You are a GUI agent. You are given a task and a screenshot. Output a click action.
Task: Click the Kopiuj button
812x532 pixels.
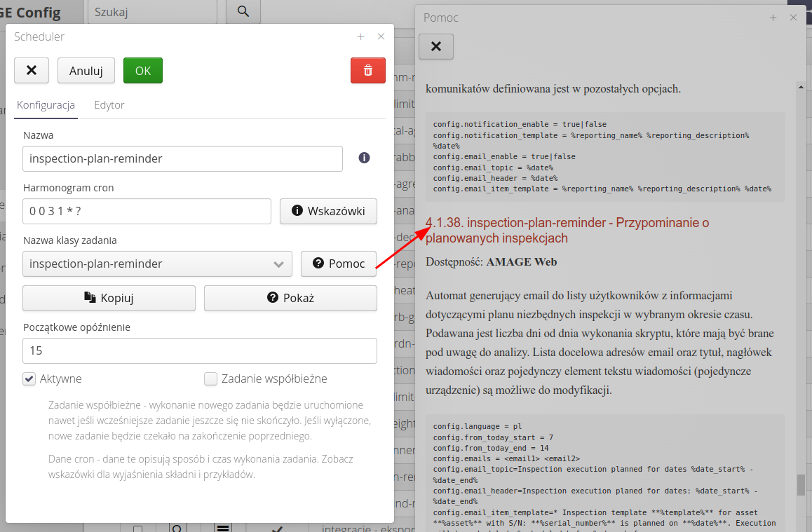point(109,298)
